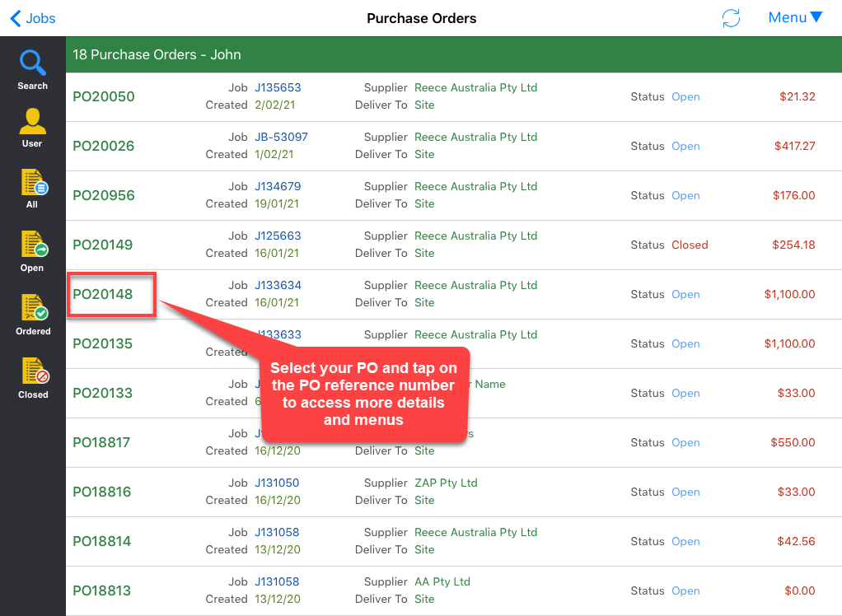Open job link JB-53097

pos(281,137)
